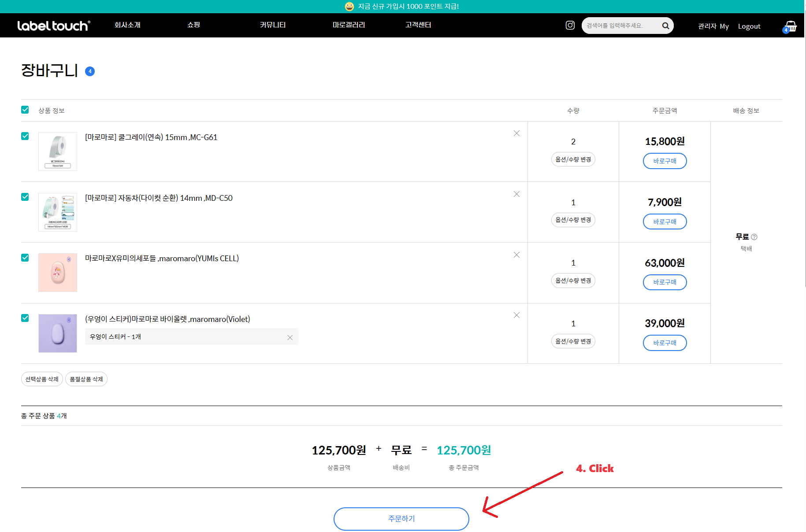The image size is (806, 532).
Task: Open product title 자동차(다이컷 순환) 14mm
Action: [159, 198]
